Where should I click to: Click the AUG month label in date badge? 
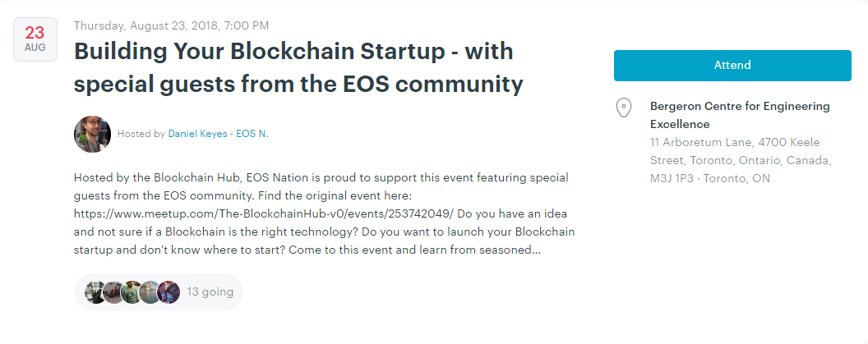coord(35,48)
